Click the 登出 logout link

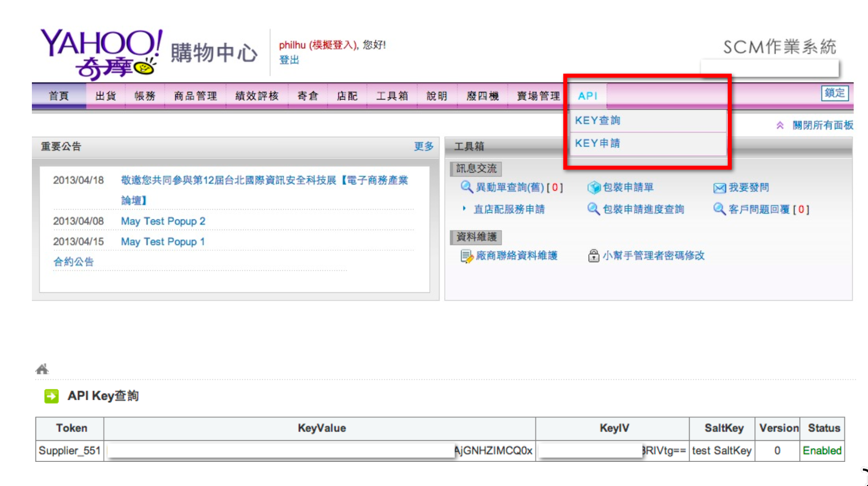pyautogui.click(x=289, y=60)
